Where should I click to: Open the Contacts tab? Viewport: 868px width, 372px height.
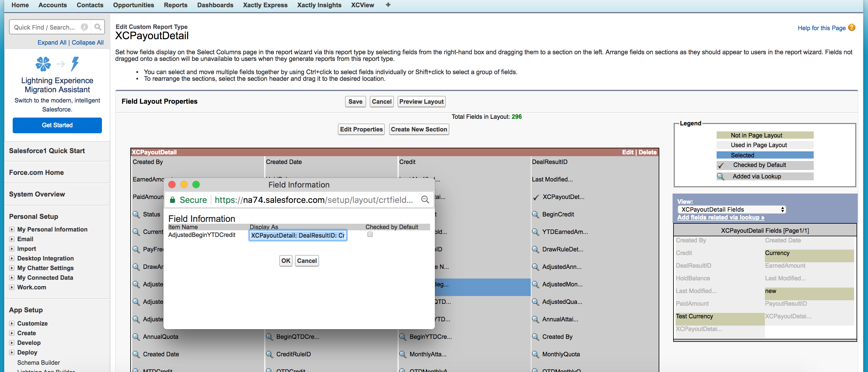90,5
